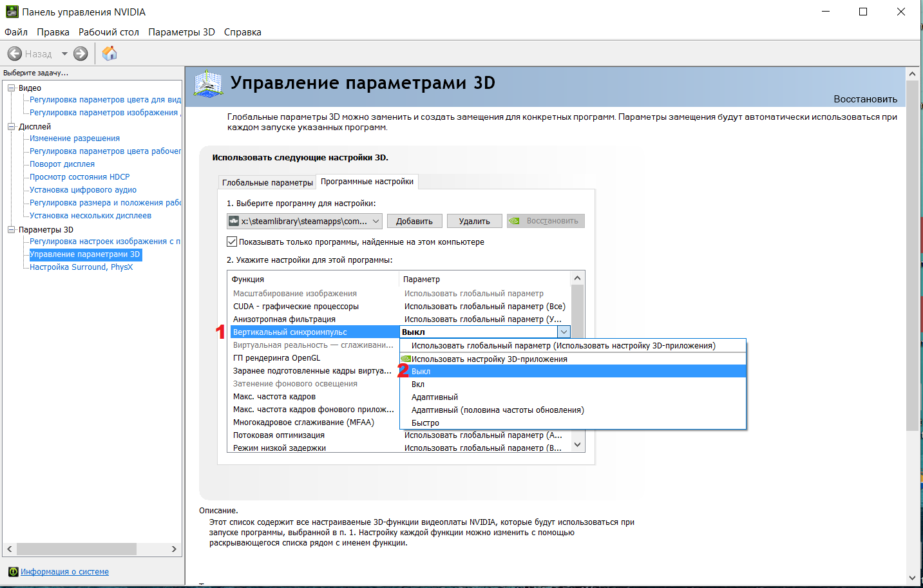Screen dimensions: 923x588
Task: Open the Рабочий стол menu
Action: coord(109,32)
